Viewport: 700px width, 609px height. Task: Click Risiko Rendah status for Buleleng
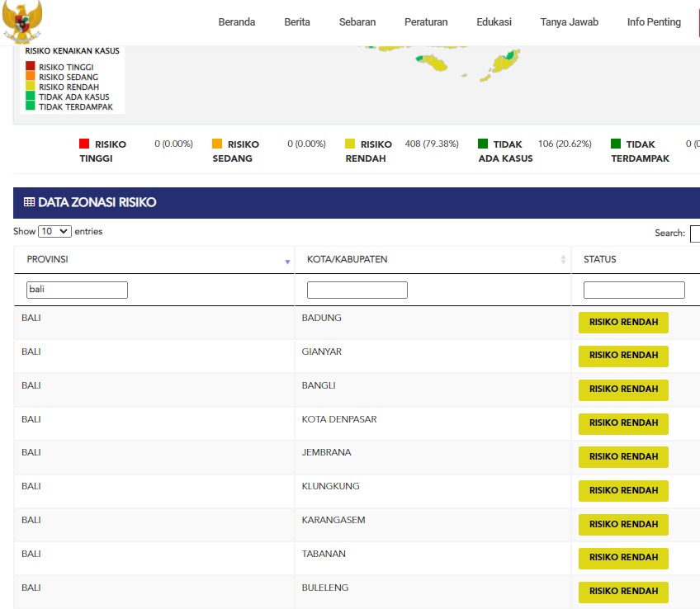point(623,592)
